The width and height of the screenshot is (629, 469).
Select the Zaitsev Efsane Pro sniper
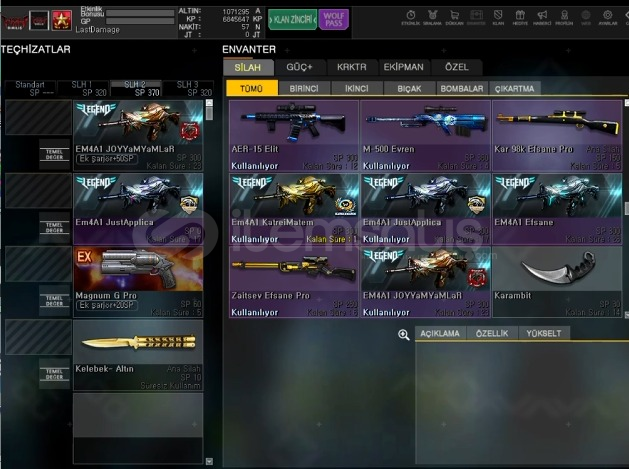(x=294, y=282)
